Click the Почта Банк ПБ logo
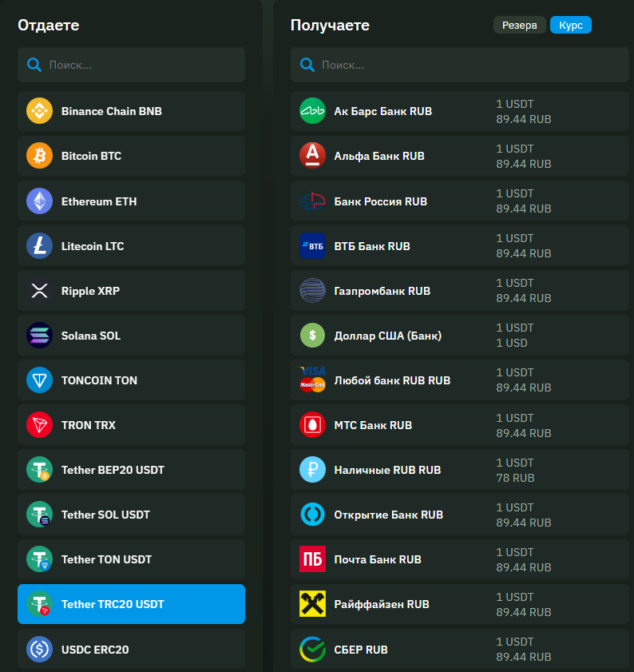The width and height of the screenshot is (634, 672). tap(312, 559)
